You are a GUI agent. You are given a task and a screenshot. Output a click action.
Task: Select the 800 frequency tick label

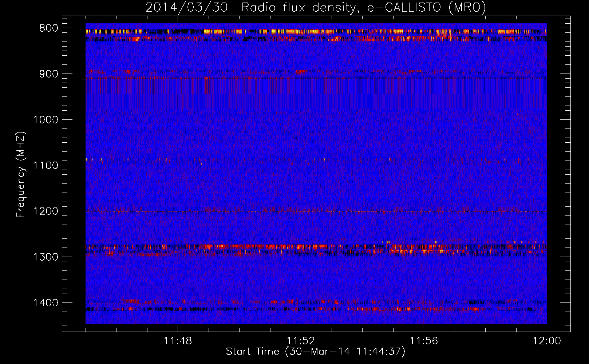(x=49, y=28)
